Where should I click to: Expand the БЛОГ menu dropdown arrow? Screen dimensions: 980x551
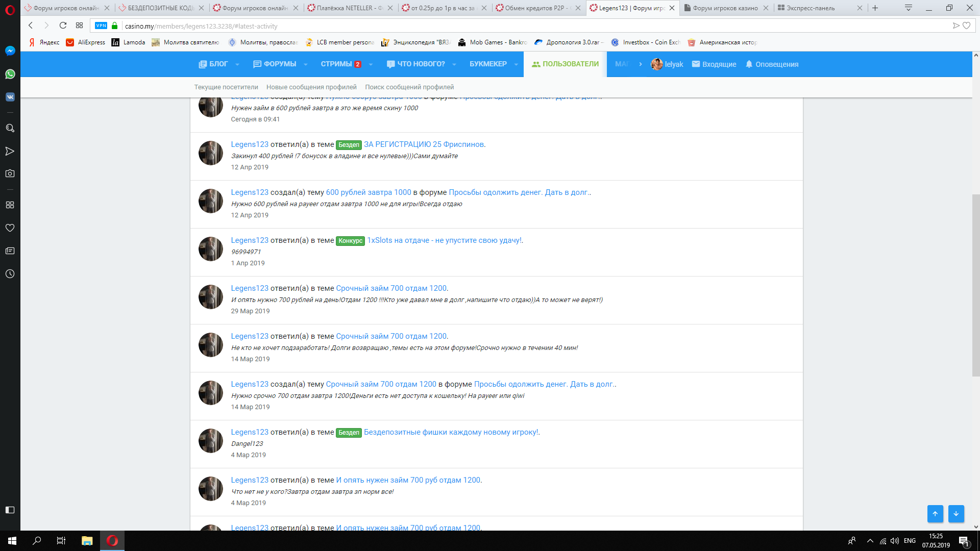tap(237, 64)
